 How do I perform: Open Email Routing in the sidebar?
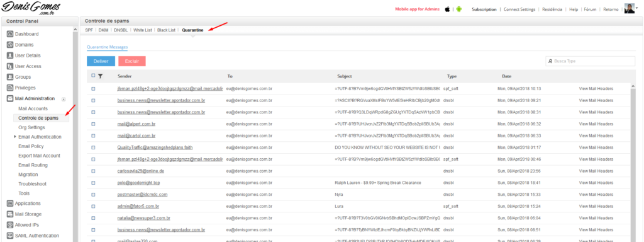coord(33,165)
